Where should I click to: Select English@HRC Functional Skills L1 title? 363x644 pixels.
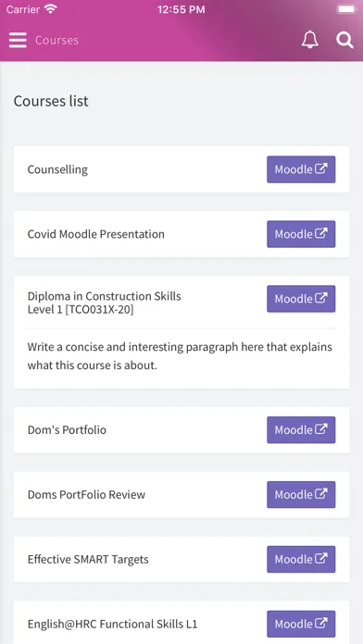tap(112, 625)
